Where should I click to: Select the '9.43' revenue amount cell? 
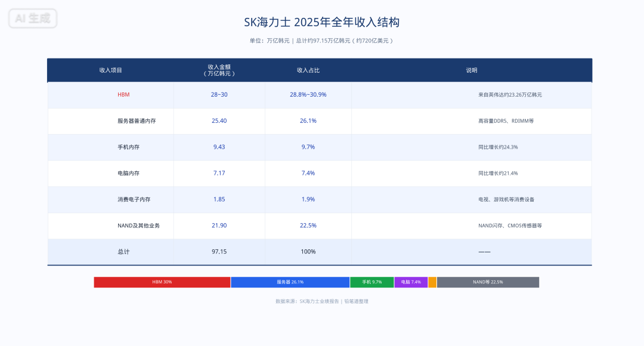(219, 147)
